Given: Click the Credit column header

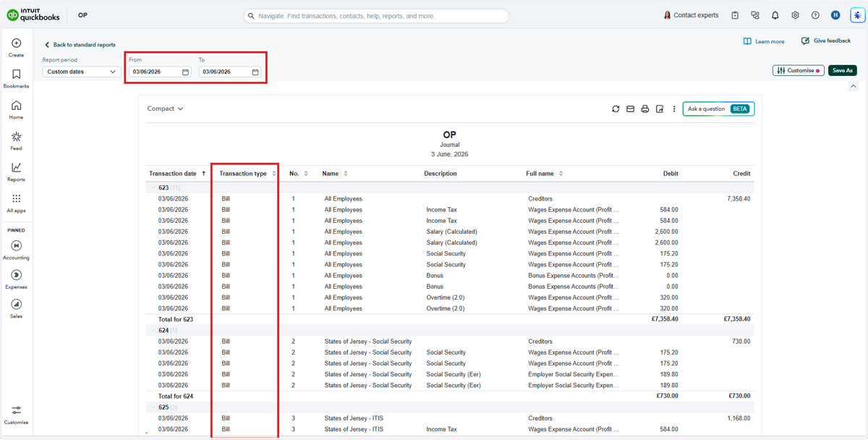Looking at the screenshot, I should 741,174.
